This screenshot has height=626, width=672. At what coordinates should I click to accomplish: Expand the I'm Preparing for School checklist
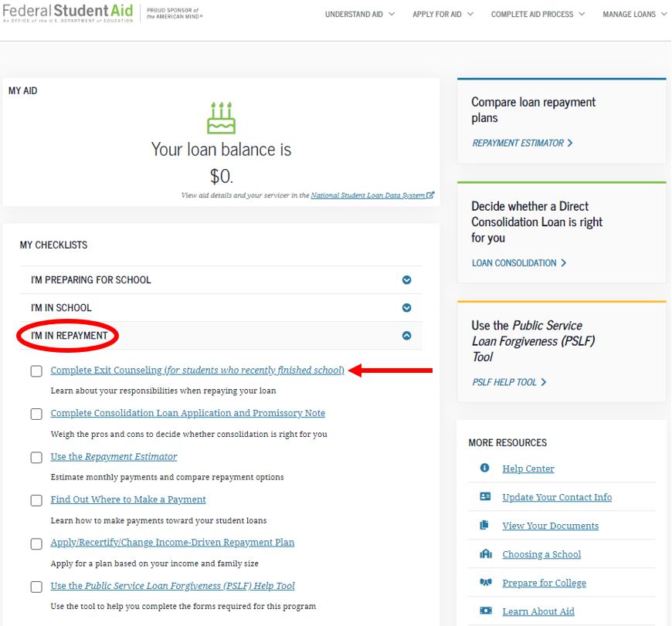pyautogui.click(x=407, y=280)
